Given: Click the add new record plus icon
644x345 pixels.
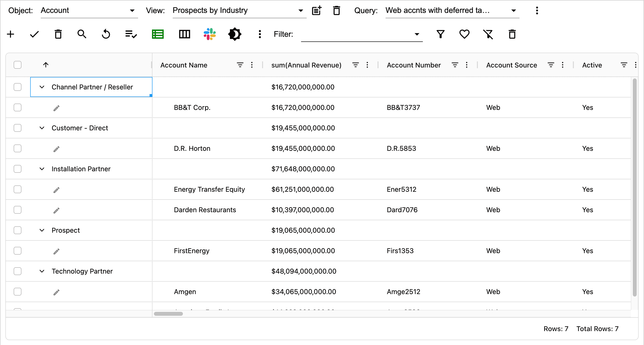Looking at the screenshot, I should [10, 34].
